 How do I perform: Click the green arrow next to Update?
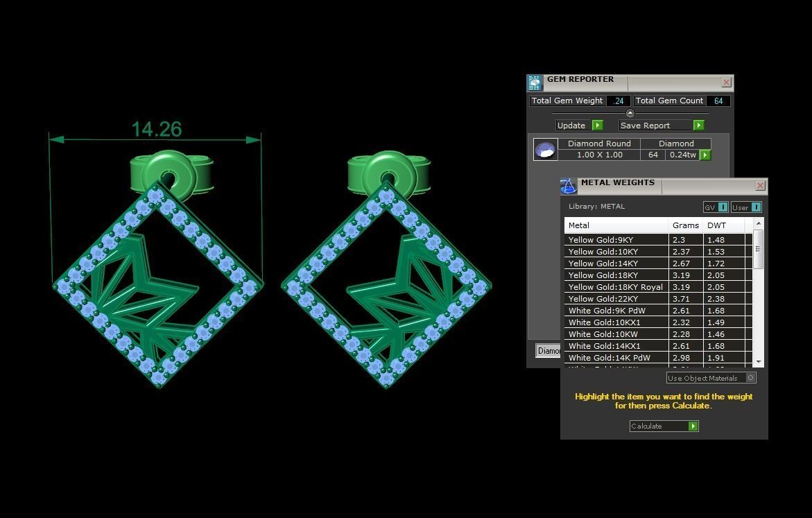[598, 126]
